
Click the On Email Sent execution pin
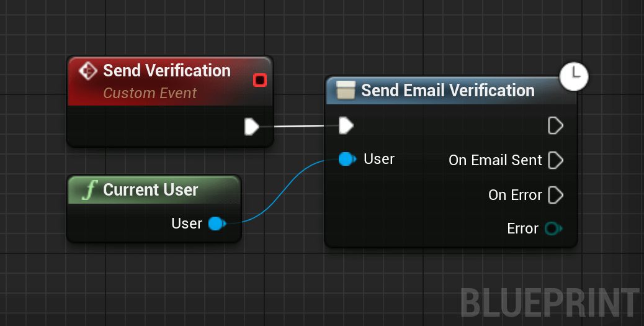point(556,160)
